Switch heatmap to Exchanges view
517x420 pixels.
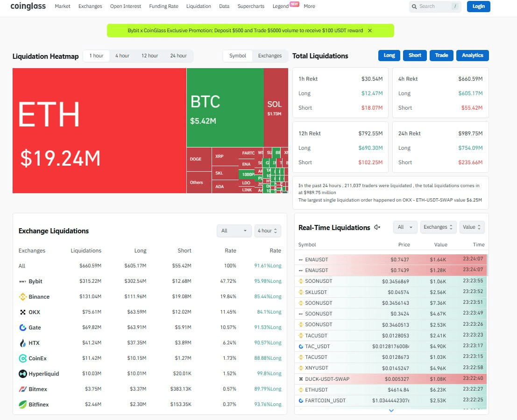pyautogui.click(x=270, y=56)
